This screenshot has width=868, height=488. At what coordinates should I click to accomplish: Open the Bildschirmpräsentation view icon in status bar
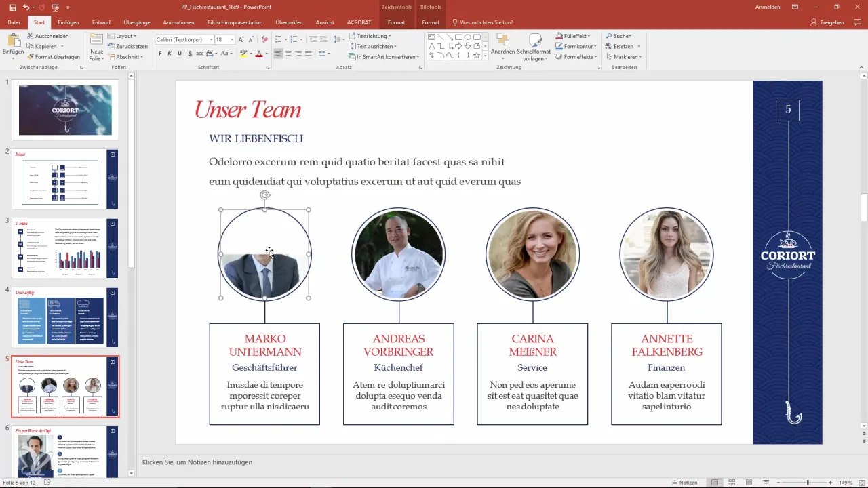766,483
